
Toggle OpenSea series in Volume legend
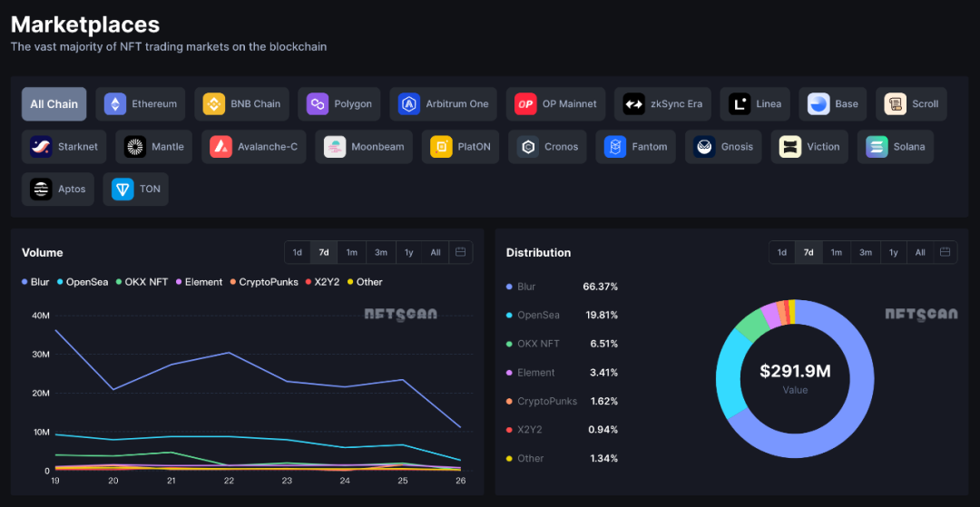83,281
